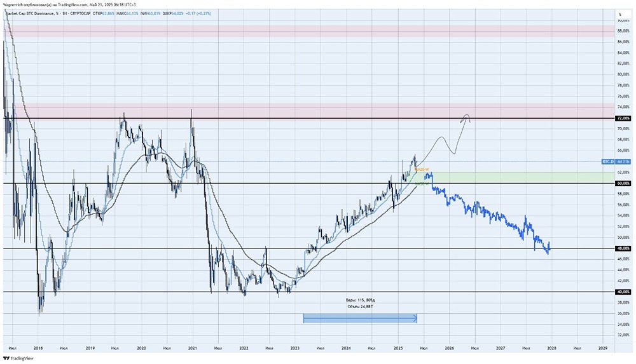Click the BTC.D symbol price label
The image size is (636, 364).
point(608,161)
